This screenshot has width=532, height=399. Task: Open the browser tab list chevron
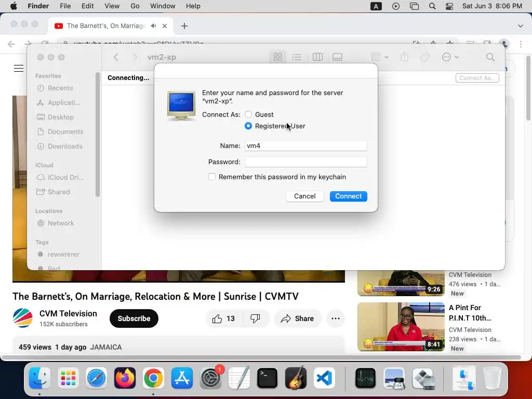pos(521,26)
